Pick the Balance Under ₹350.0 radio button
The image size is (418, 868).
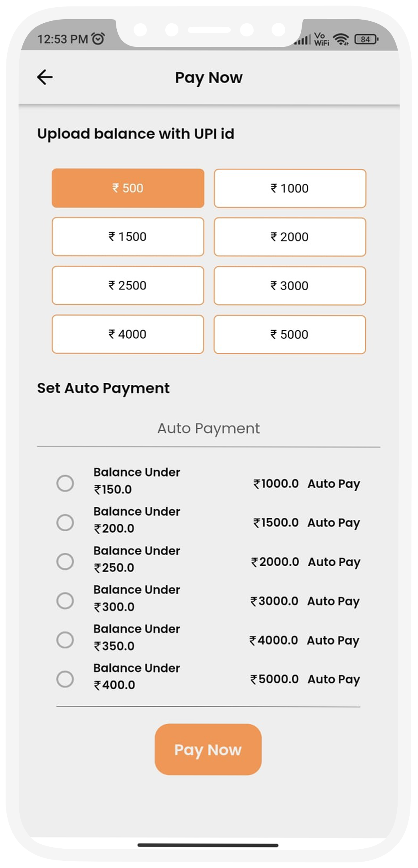(x=65, y=640)
